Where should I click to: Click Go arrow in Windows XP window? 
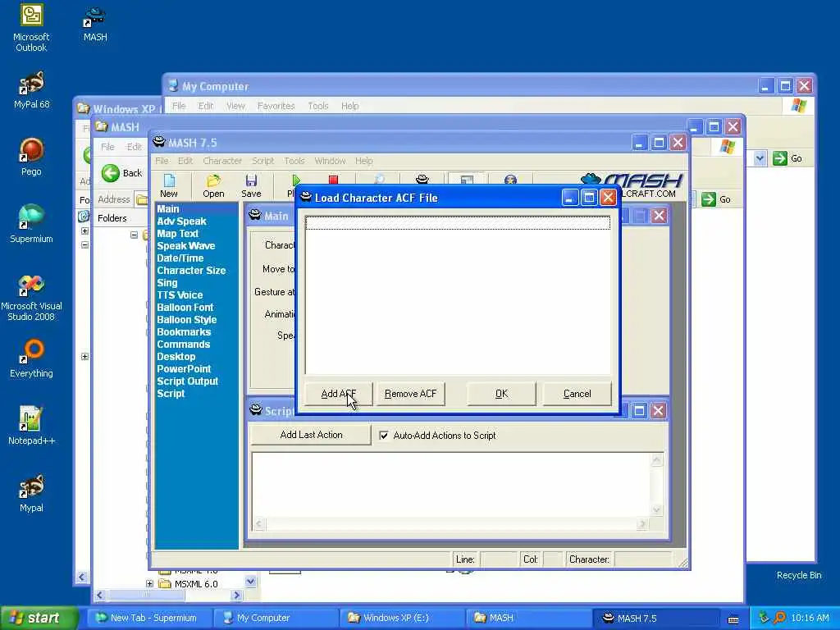point(780,158)
